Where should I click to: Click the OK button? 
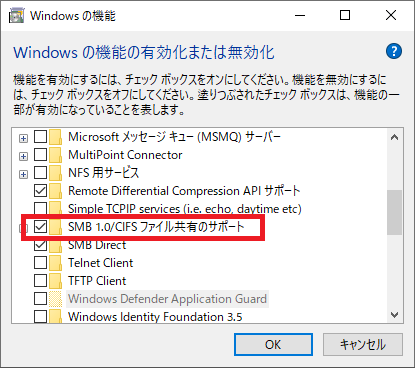(x=273, y=344)
